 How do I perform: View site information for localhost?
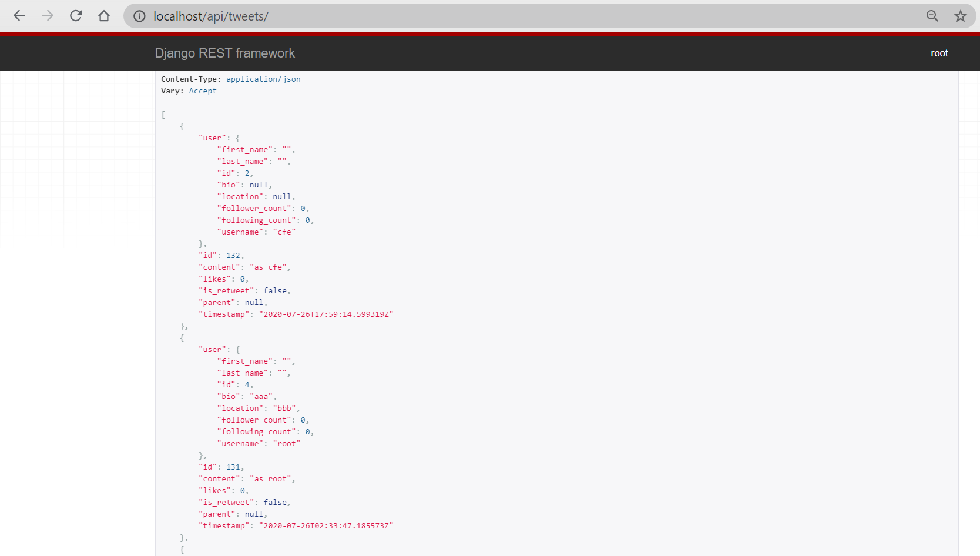click(139, 16)
